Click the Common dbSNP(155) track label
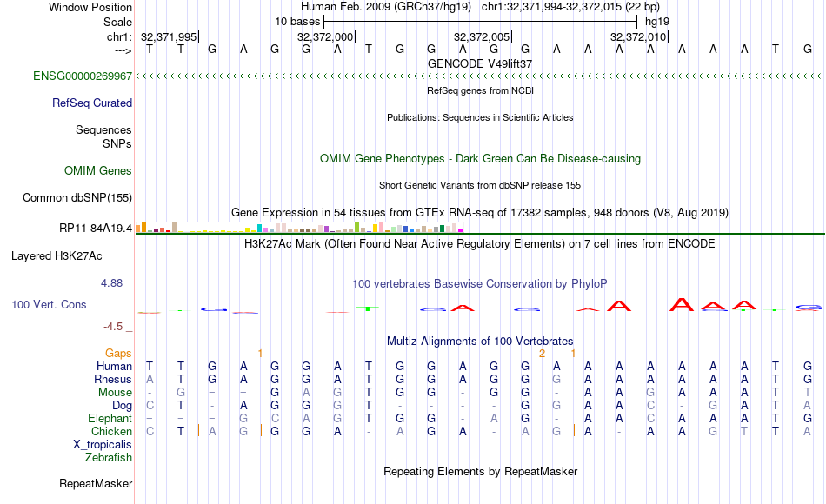Screen dimensions: 826x504 tap(77, 197)
